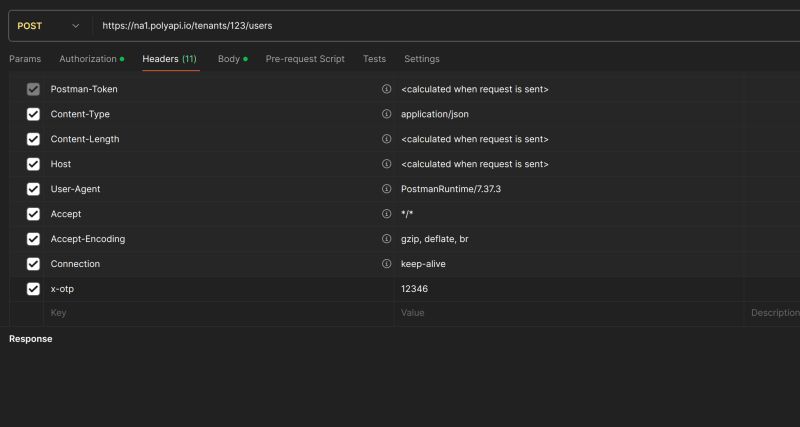Click the info icon for Host
This screenshot has width=800, height=427.
[x=386, y=164]
